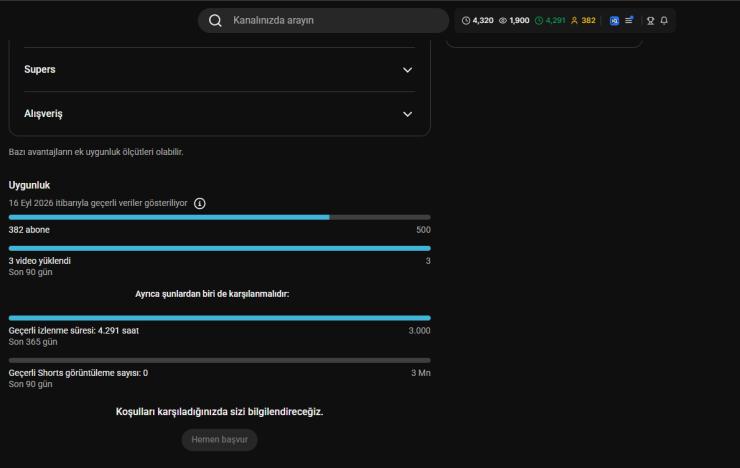Image resolution: width=740 pixels, height=468 pixels.
Task: Click the eye views icon showing 1,900
Action: pyautogui.click(x=503, y=20)
